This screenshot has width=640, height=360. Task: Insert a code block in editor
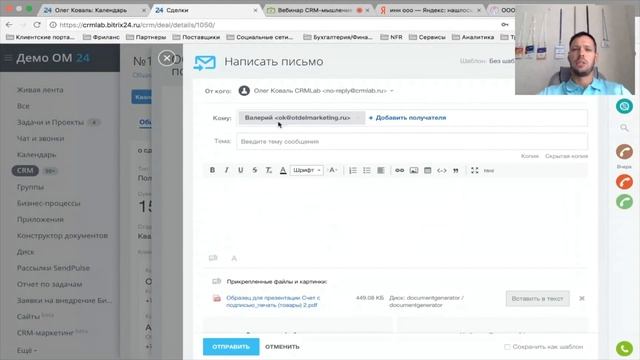442,170
